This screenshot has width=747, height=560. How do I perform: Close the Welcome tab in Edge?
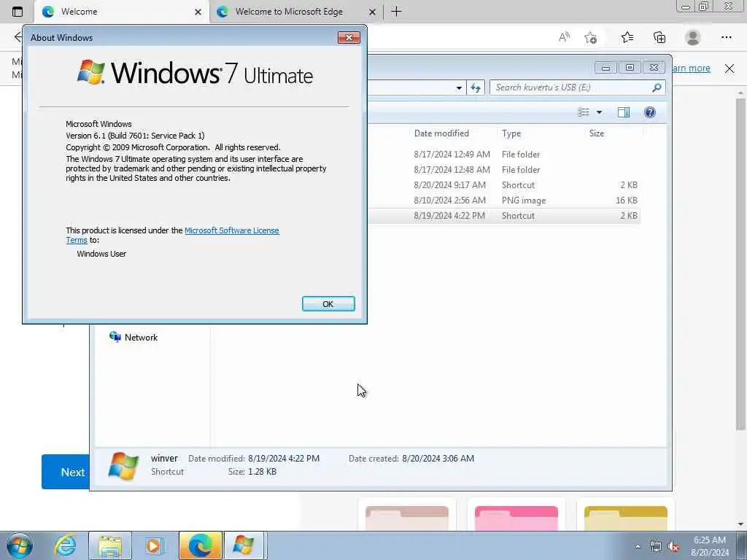pos(198,12)
